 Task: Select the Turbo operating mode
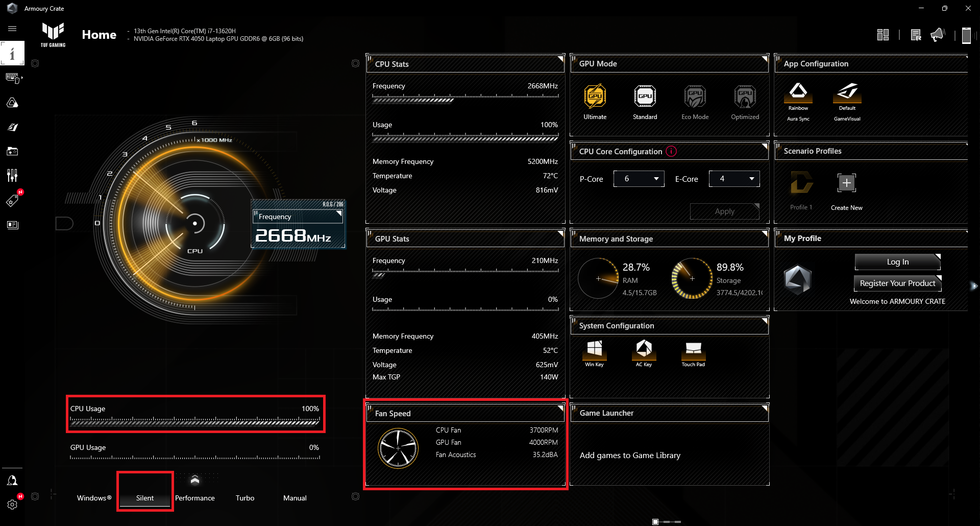click(x=245, y=498)
